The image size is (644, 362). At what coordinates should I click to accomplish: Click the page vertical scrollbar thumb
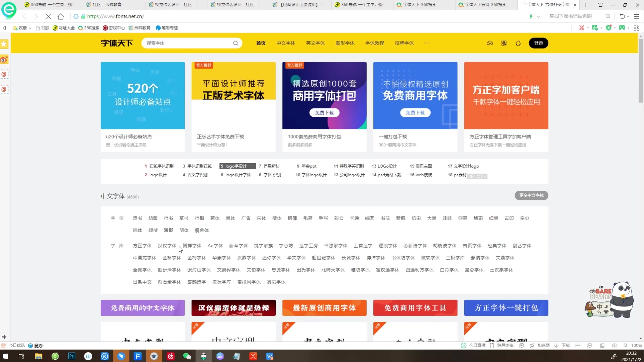(x=641, y=70)
